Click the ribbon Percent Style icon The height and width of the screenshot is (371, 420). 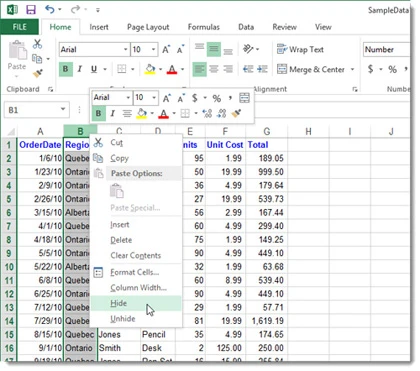pyautogui.click(x=392, y=69)
